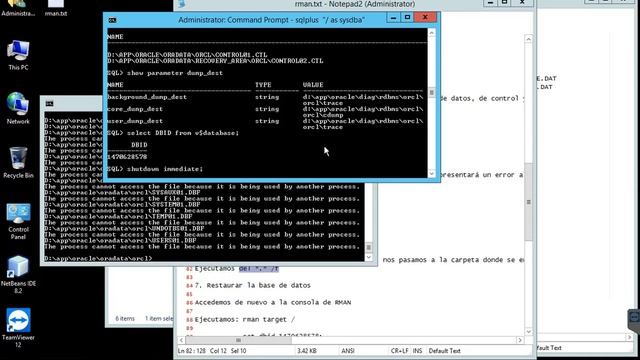This screenshot has height=360, width=640.
Task: Click sqlplus Command Prompt title bar icon
Action: click(x=113, y=20)
